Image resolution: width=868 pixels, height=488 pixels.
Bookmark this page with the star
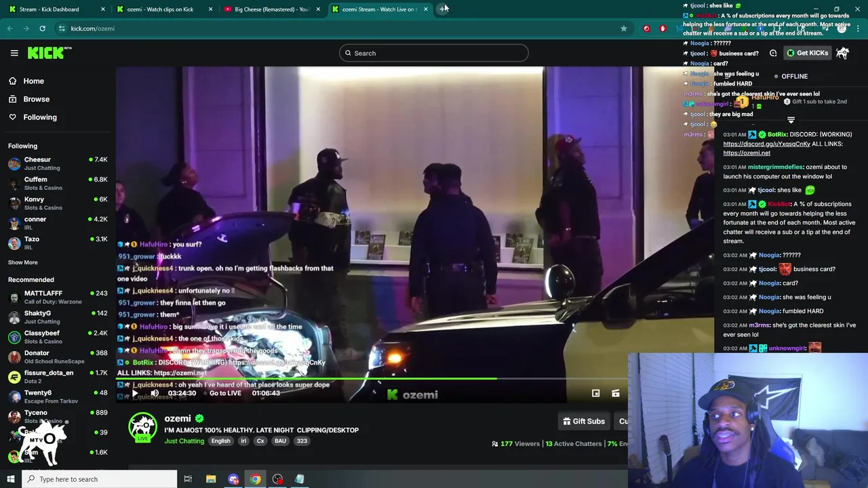click(x=624, y=28)
